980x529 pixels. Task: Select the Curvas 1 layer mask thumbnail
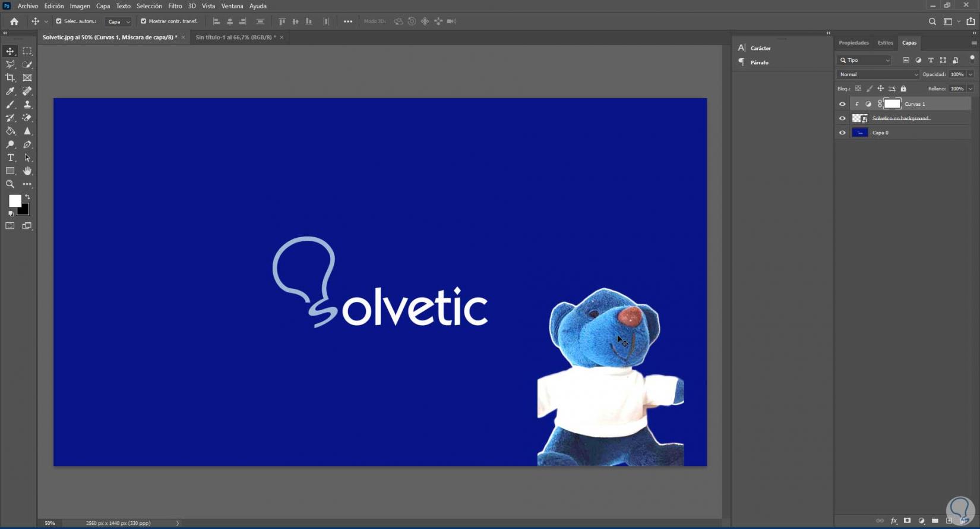click(x=892, y=104)
